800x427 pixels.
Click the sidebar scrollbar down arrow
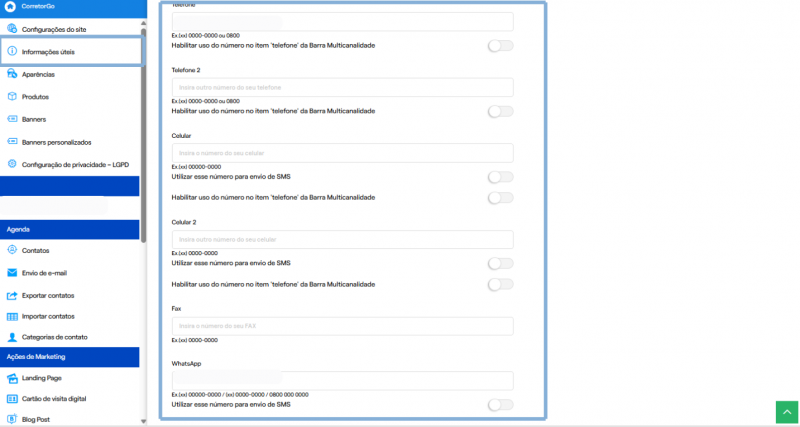(143, 421)
